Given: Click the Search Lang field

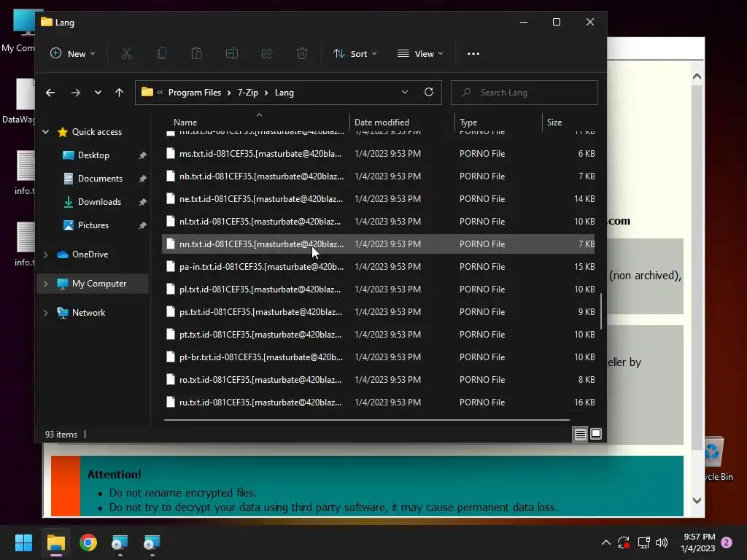Looking at the screenshot, I should pyautogui.click(x=524, y=93).
